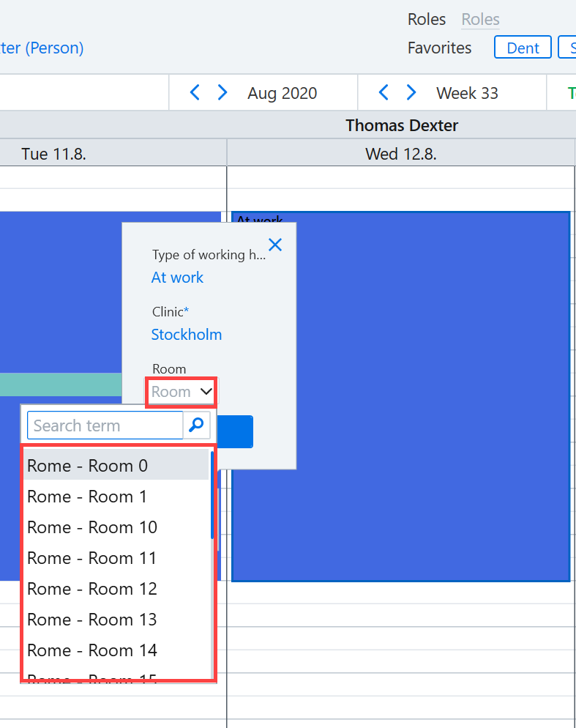The width and height of the screenshot is (576, 728).
Task: Click into the Search term field
Action: (105, 426)
